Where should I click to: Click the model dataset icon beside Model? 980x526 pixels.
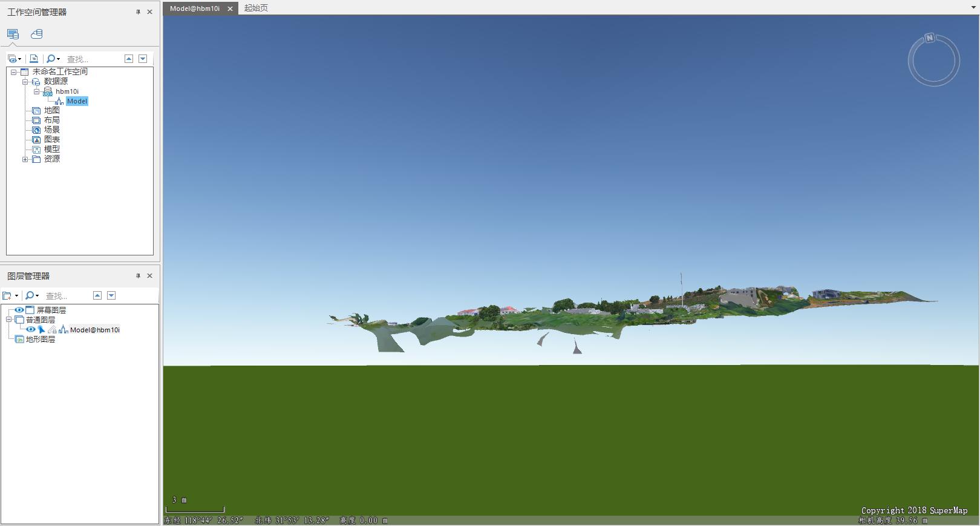tap(59, 101)
